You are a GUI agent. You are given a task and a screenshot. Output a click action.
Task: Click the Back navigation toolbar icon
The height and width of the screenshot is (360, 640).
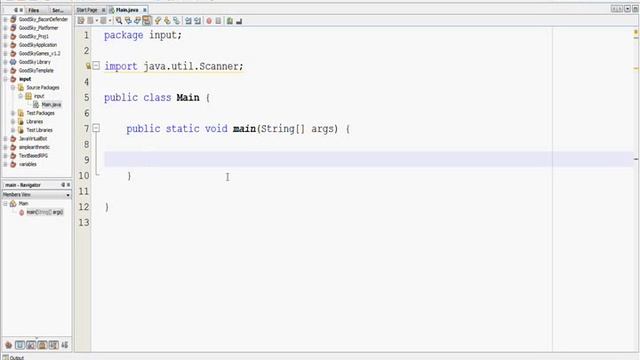tap(90, 21)
